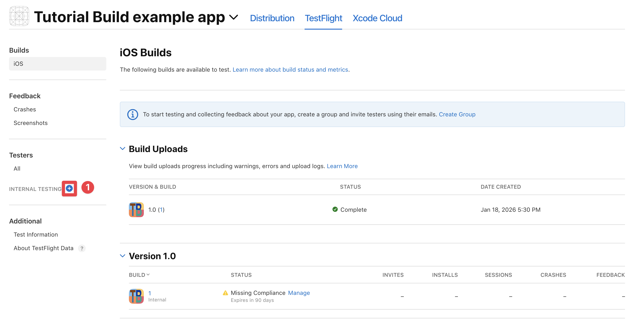Collapse the Build Uploads section
The width and height of the screenshot is (644, 329).
click(123, 148)
